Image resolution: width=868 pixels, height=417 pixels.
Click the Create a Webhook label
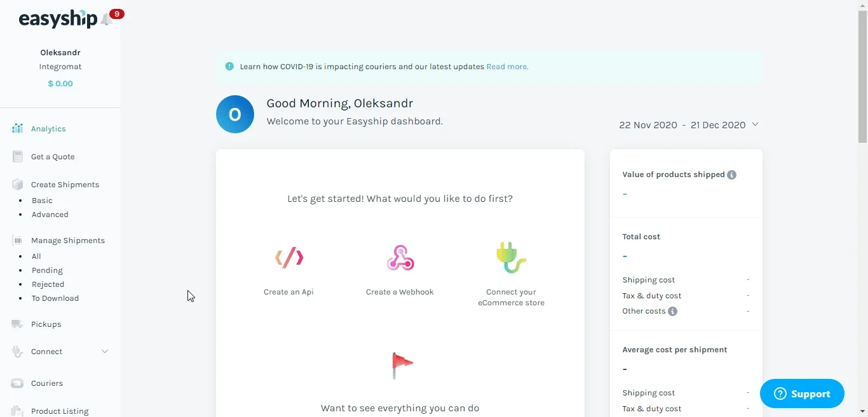pyautogui.click(x=400, y=292)
